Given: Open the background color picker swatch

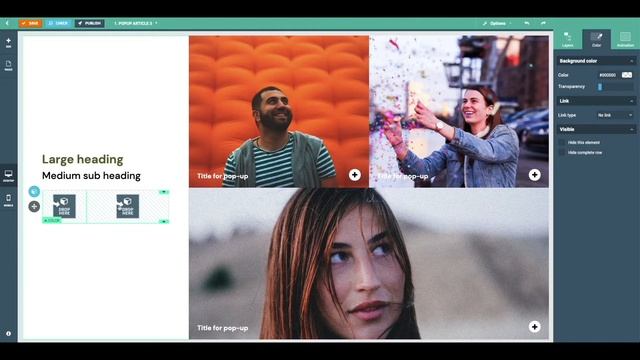Looking at the screenshot, I should [x=627, y=75].
